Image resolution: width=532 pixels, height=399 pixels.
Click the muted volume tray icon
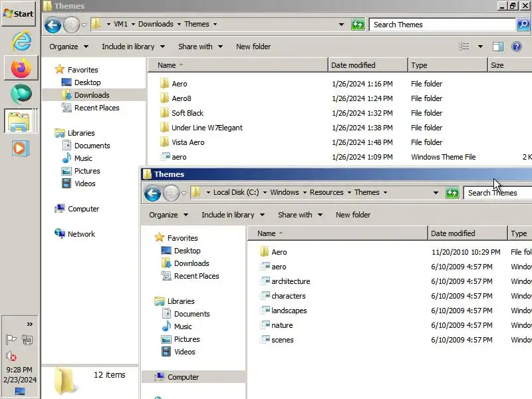pos(11,356)
